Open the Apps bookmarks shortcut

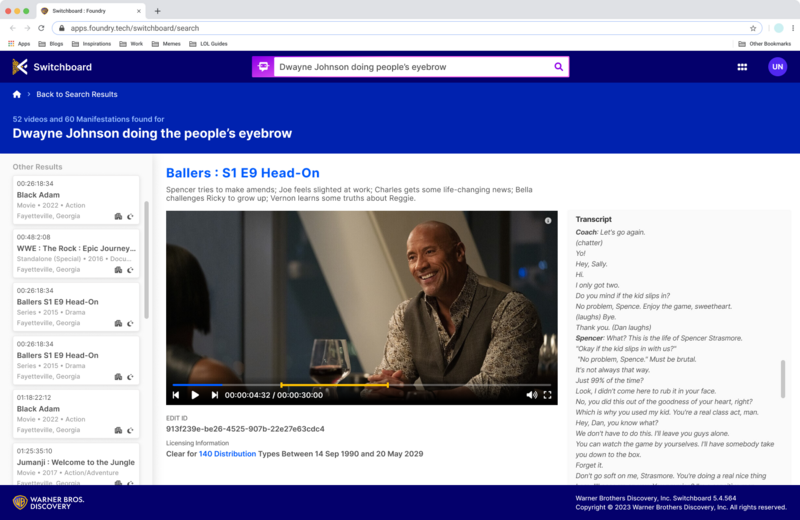coord(19,44)
